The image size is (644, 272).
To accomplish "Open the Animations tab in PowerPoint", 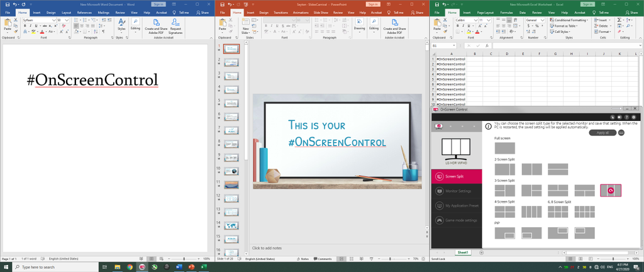I will pos(301,13).
